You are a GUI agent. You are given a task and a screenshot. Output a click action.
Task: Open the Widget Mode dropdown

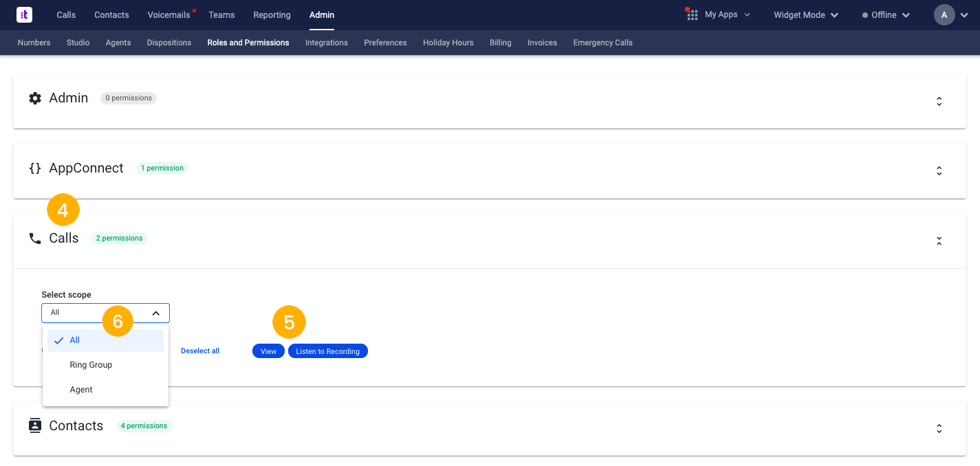pos(805,15)
